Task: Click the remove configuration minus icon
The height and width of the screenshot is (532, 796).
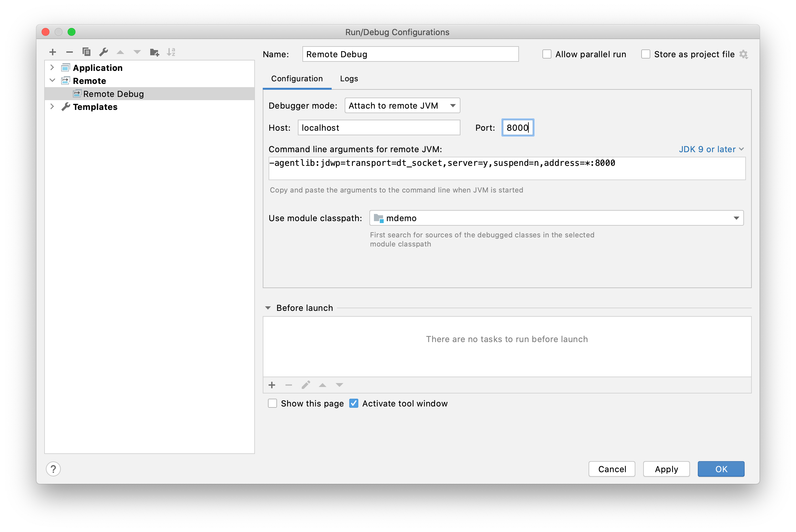Action: click(x=70, y=52)
